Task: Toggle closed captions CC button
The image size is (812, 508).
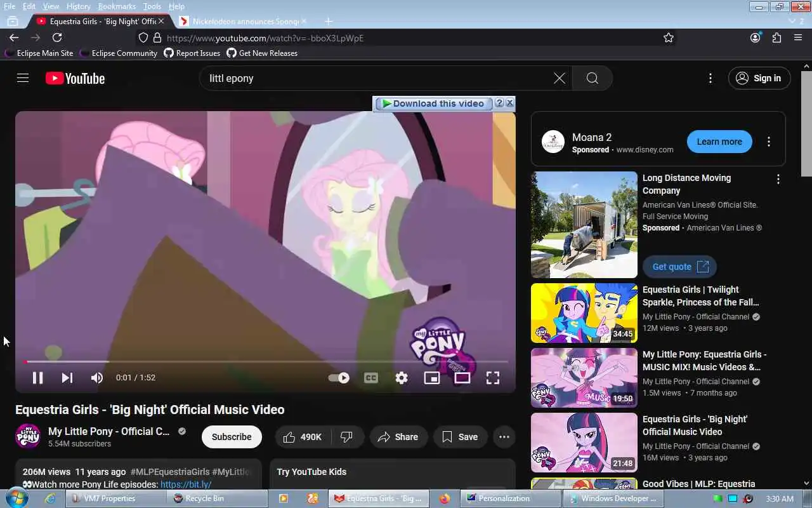Action: pyautogui.click(x=371, y=378)
